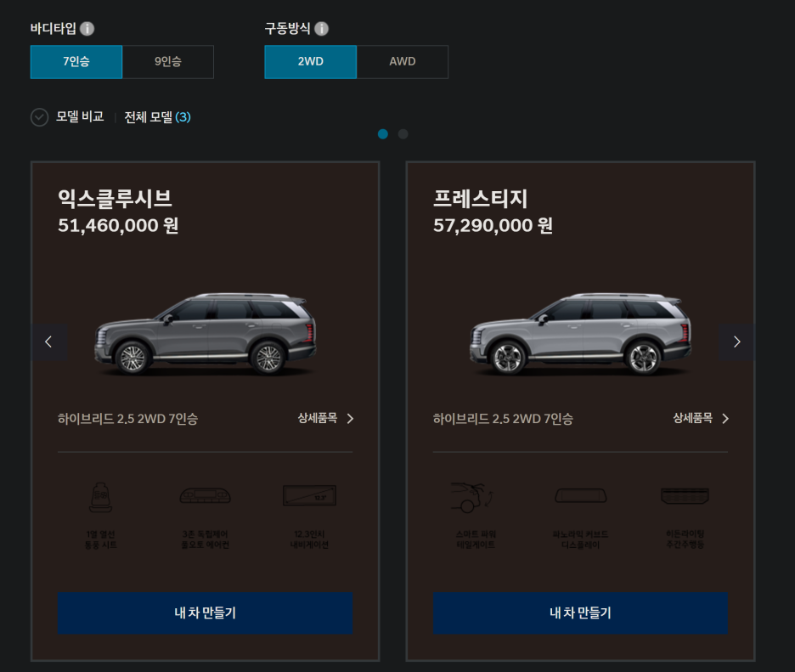
Task: Open 상세품목 for the 프레스티지 trim
Action: pyautogui.click(x=701, y=419)
